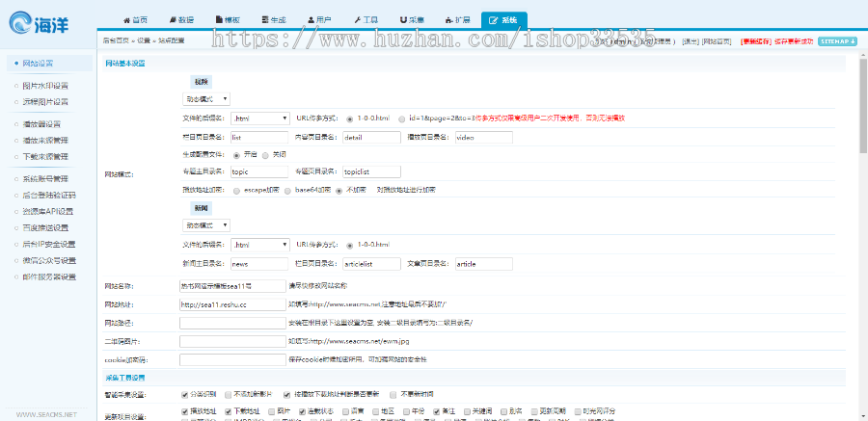Click the cookie加密码 input field
The image size is (868, 421).
[232, 359]
